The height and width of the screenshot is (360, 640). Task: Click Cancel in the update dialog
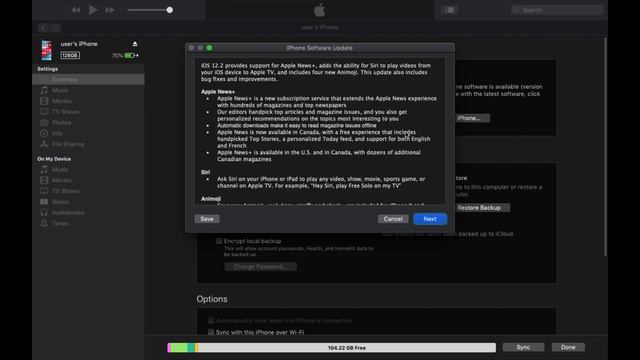point(393,219)
